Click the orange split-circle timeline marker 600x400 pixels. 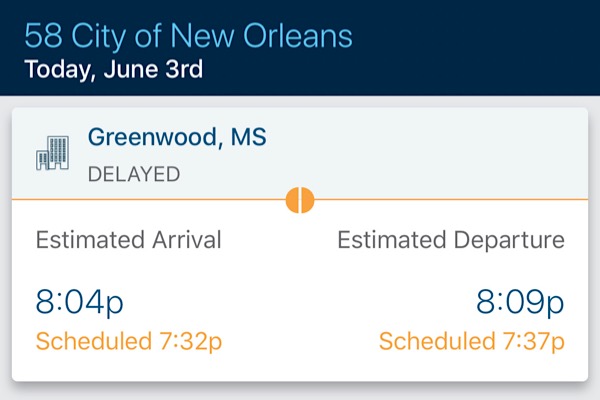300,200
